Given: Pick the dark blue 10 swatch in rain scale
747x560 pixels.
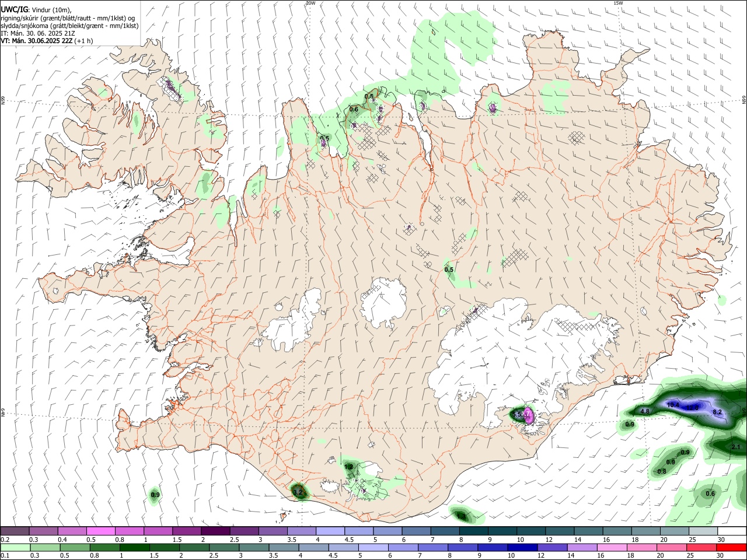Looking at the screenshot, I should click(522, 547).
